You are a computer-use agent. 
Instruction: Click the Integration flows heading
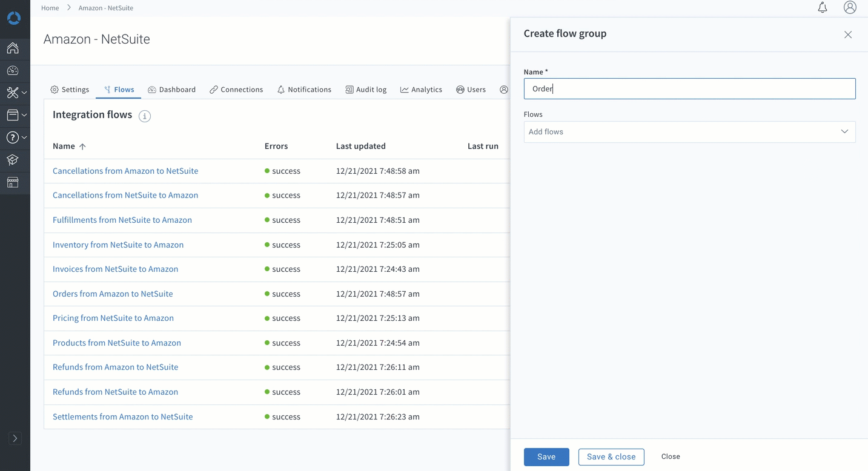click(x=93, y=114)
